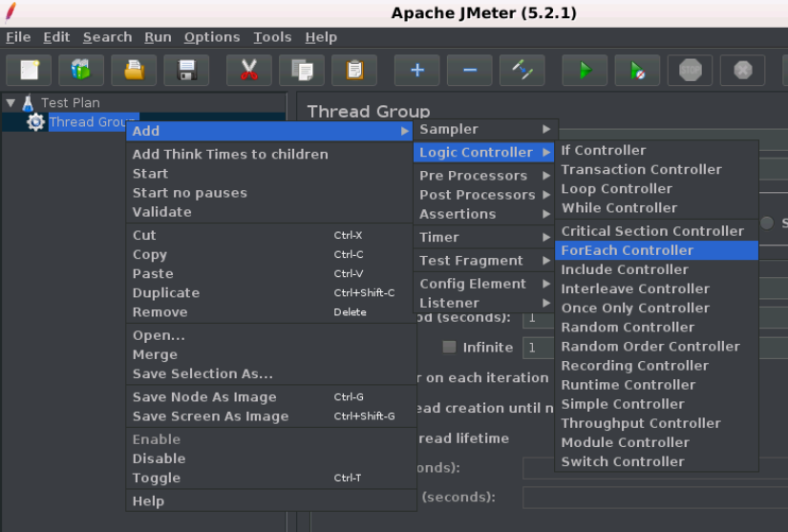The width and height of the screenshot is (788, 532).
Task: Expand all nodes with plus icon
Action: pyautogui.click(x=417, y=70)
